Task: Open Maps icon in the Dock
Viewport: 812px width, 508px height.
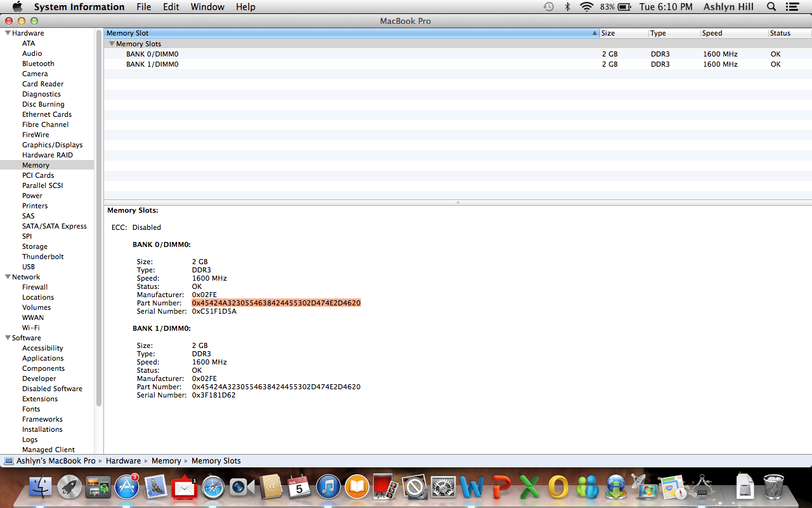Action: [674, 487]
